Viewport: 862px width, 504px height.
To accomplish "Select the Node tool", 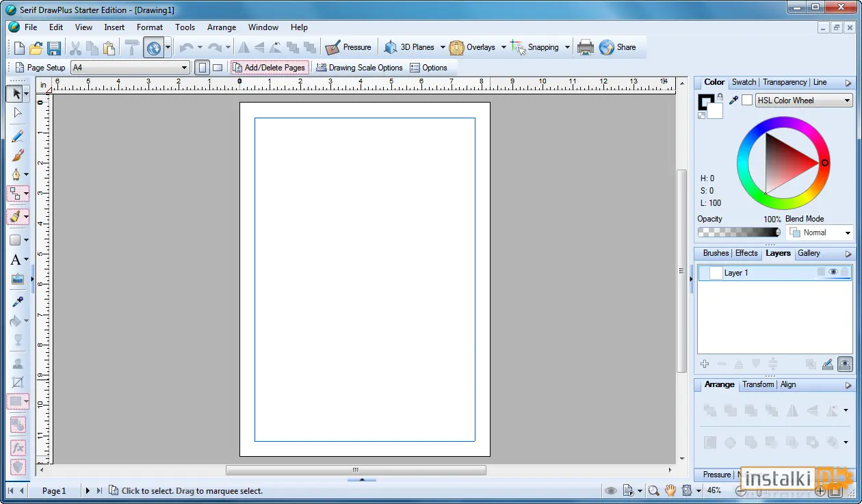I will click(x=18, y=113).
